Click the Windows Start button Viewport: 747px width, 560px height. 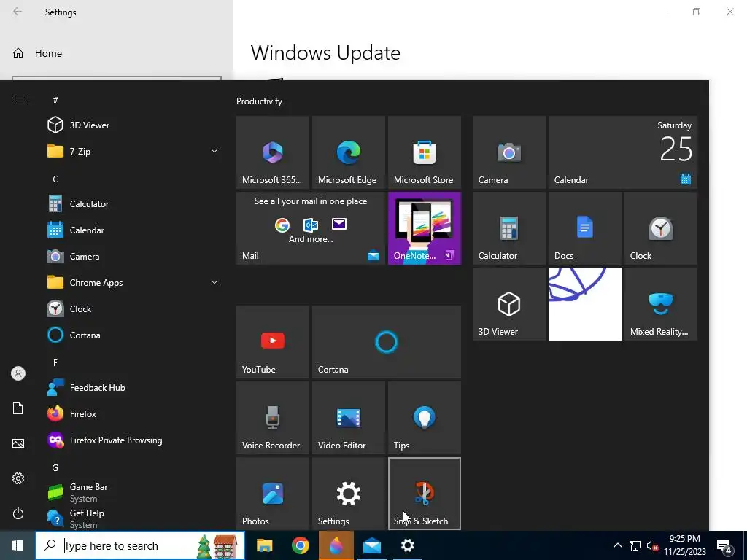coord(18,545)
